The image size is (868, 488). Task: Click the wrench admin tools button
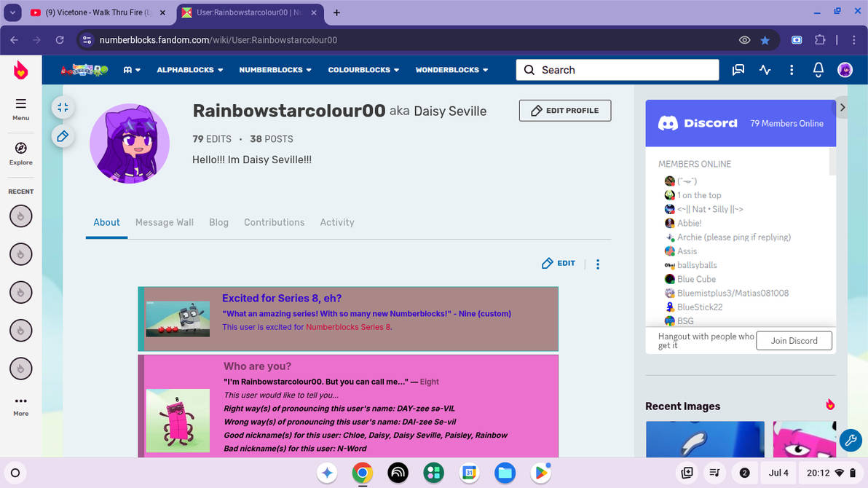click(851, 441)
